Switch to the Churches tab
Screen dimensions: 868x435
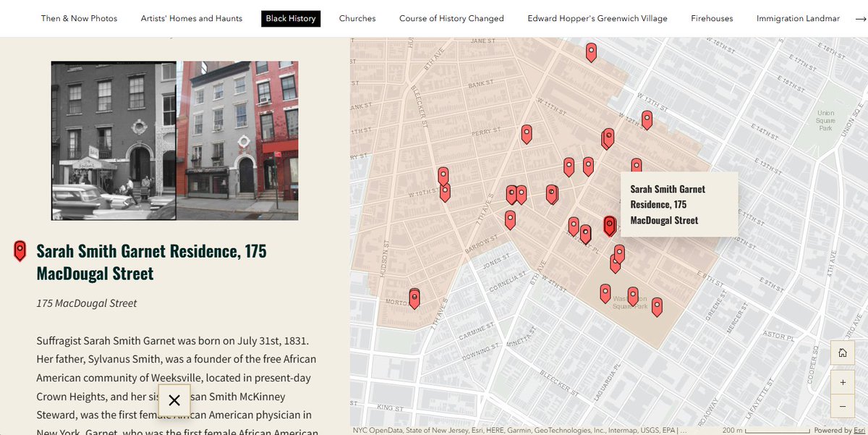tap(357, 18)
